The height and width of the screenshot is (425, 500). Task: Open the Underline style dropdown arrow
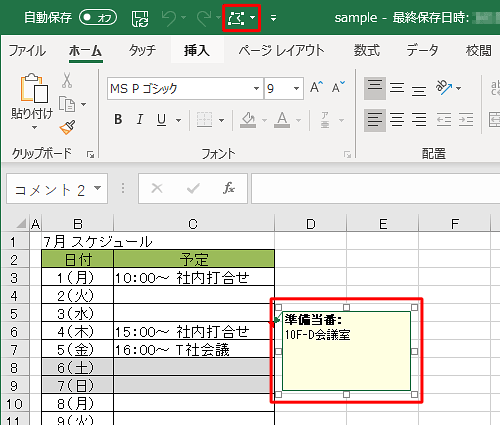tap(178, 120)
